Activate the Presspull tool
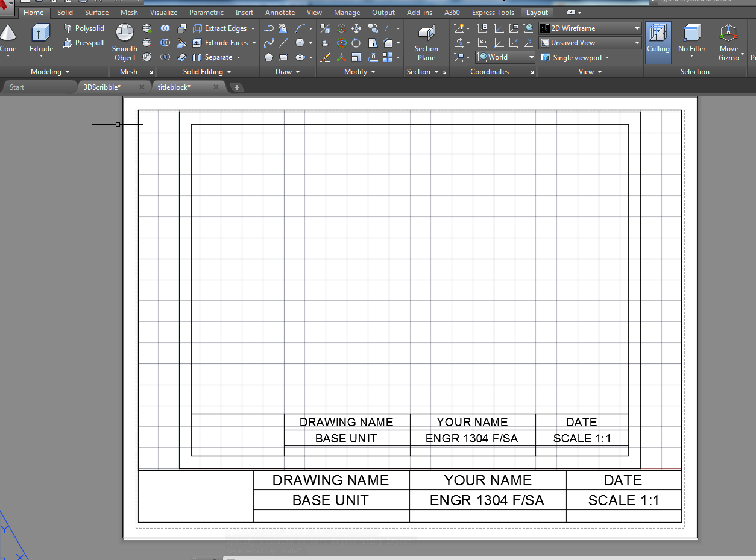The width and height of the screenshot is (756, 560). [x=84, y=42]
